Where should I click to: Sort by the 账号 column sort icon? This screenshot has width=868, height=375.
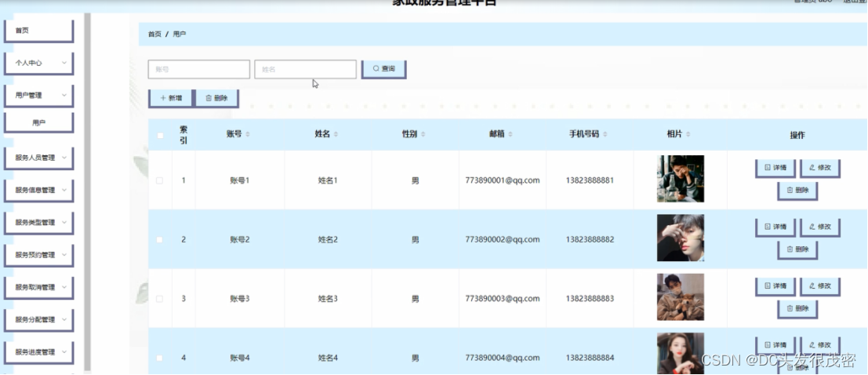(248, 135)
